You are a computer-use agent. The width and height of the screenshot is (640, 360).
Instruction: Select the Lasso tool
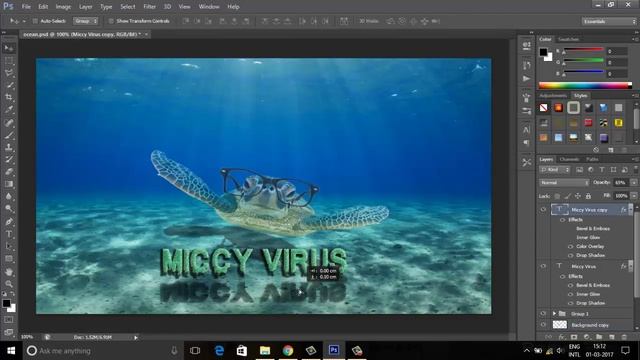point(9,73)
